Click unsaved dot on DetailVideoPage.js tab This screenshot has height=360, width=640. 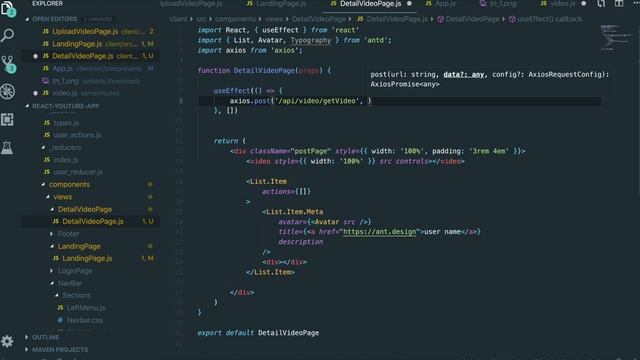pos(409,4)
